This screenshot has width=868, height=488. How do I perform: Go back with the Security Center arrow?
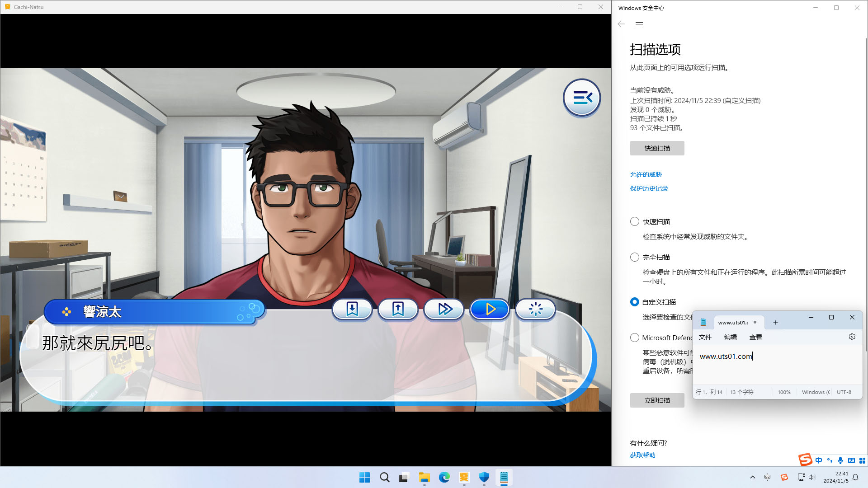point(622,24)
